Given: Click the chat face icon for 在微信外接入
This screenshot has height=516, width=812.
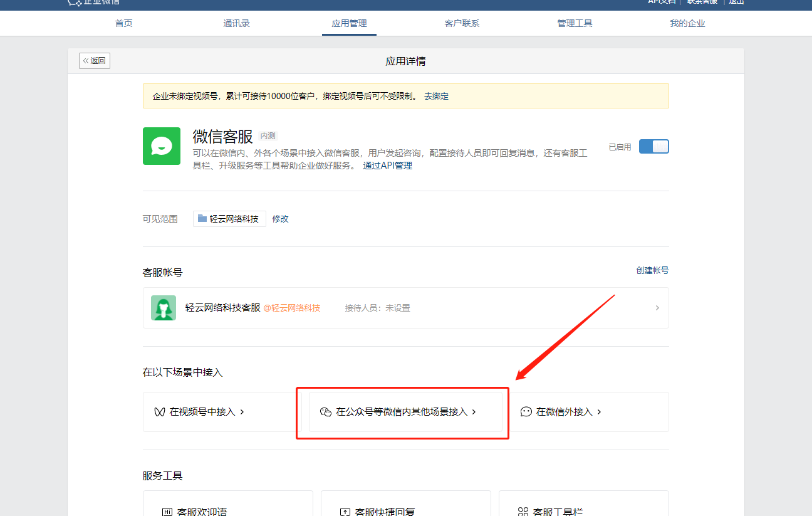Looking at the screenshot, I should 526,412.
